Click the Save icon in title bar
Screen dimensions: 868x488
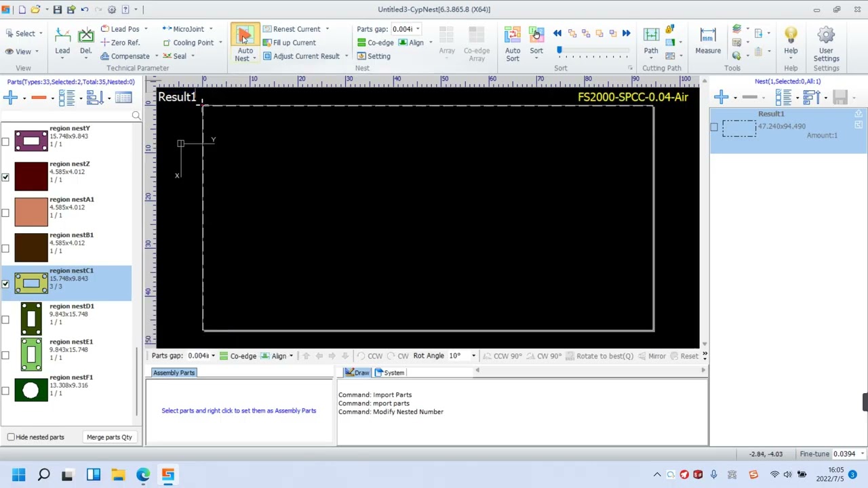pos(58,9)
